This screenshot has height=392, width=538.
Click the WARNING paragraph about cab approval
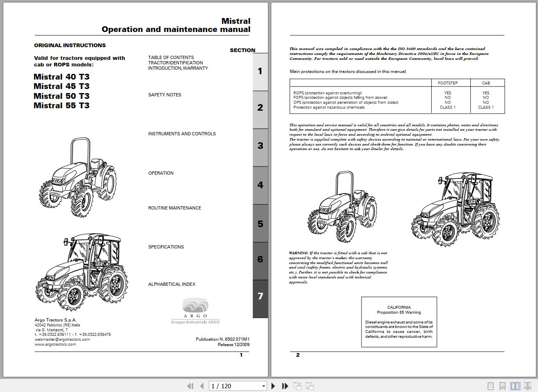click(x=338, y=267)
